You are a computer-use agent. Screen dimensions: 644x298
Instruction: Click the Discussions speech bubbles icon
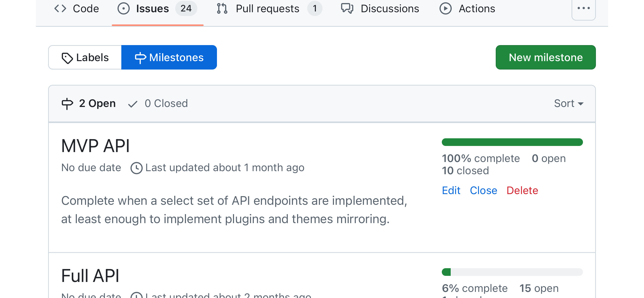[x=347, y=9]
